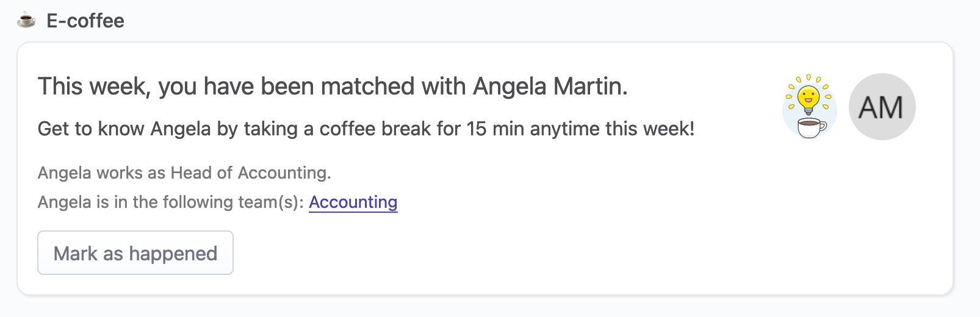Click the lightbulb in the illustration
The image size is (980, 317).
click(809, 98)
